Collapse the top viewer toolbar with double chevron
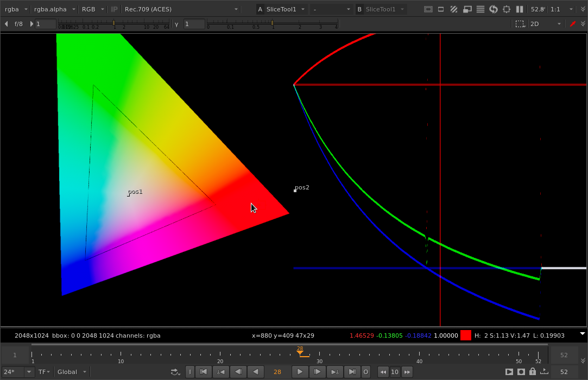This screenshot has height=380, width=588. tap(583, 9)
